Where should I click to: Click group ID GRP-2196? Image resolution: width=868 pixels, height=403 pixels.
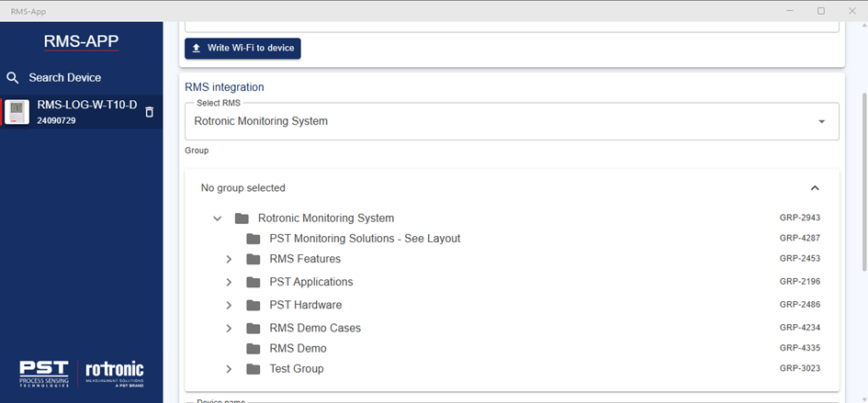pos(800,281)
